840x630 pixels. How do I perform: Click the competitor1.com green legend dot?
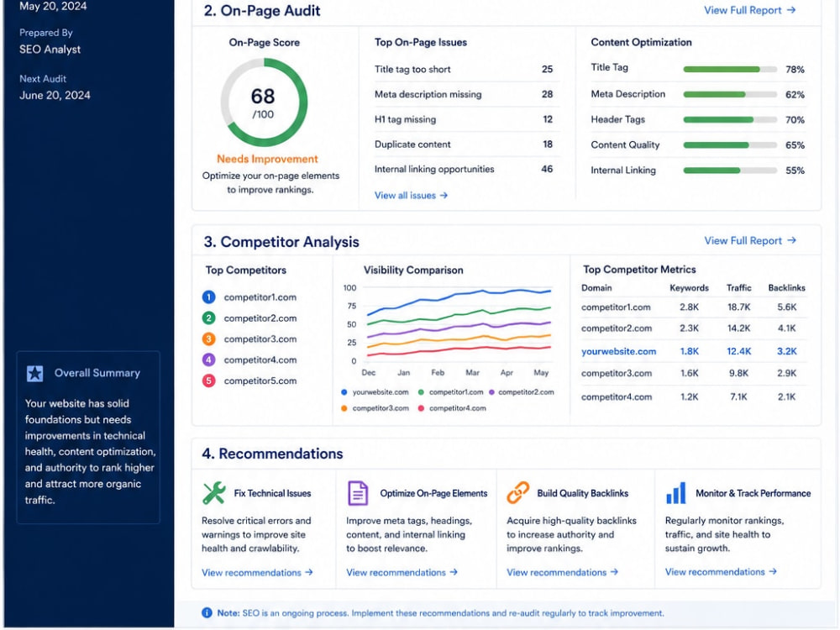(421, 392)
